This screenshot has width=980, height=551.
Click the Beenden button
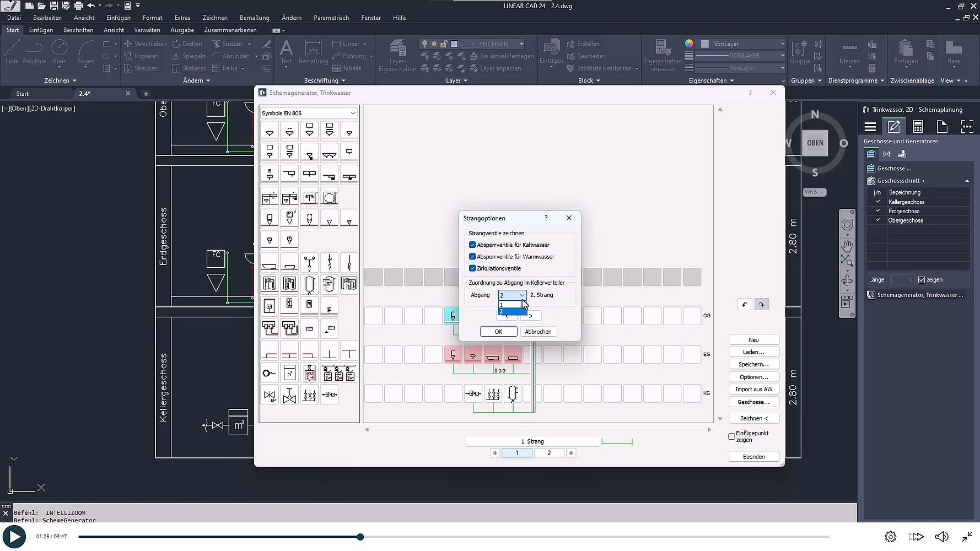(x=753, y=457)
